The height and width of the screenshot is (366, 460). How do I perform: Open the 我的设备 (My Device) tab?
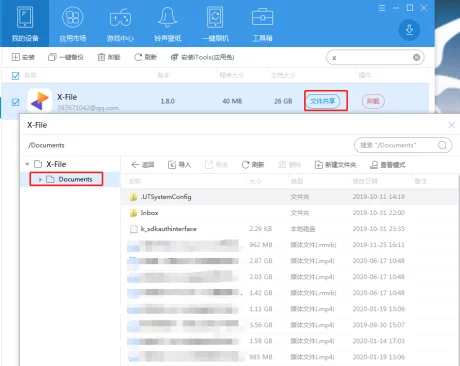coord(25,23)
